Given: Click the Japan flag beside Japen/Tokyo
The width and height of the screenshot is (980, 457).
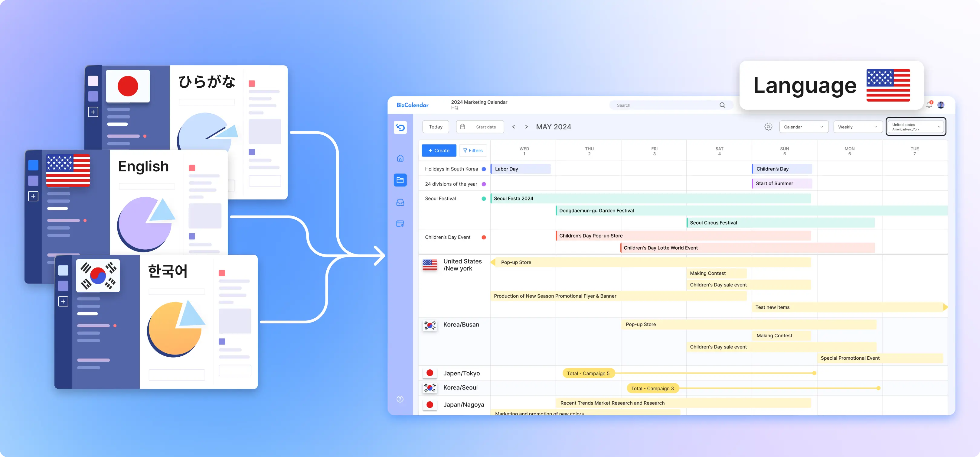Looking at the screenshot, I should coord(430,373).
